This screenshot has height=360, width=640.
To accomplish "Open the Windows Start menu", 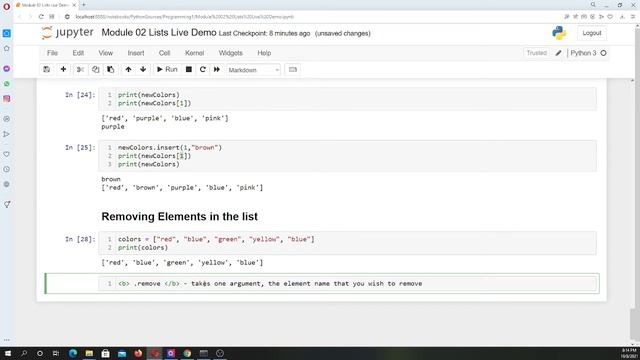I will (x=7, y=353).
